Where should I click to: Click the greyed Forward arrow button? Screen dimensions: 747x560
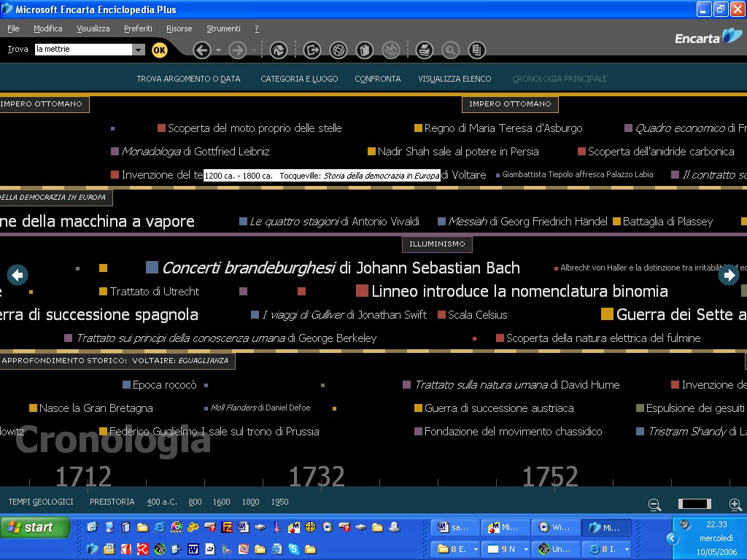point(238,50)
